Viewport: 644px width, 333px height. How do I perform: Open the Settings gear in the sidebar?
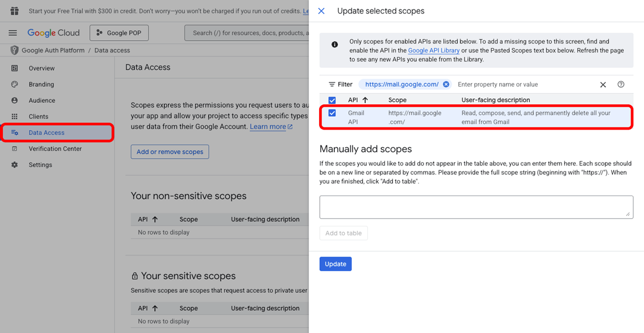click(x=14, y=164)
